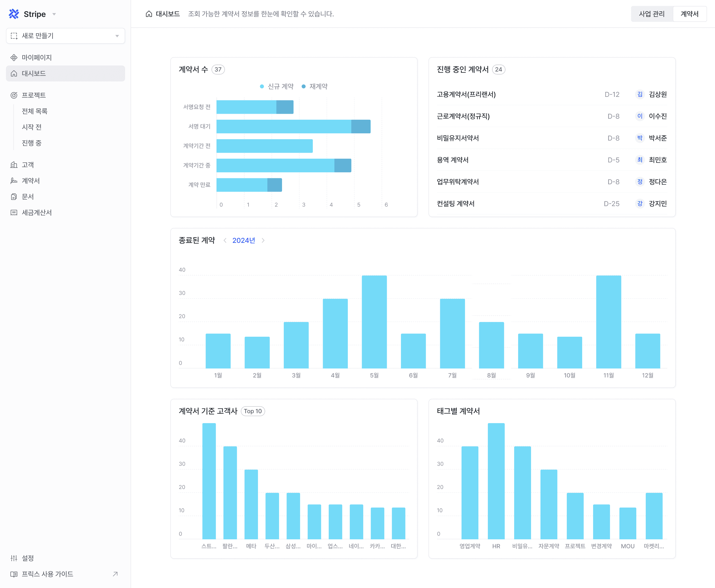Select the 진행 중 submenu item
715x588 pixels.
(x=32, y=143)
